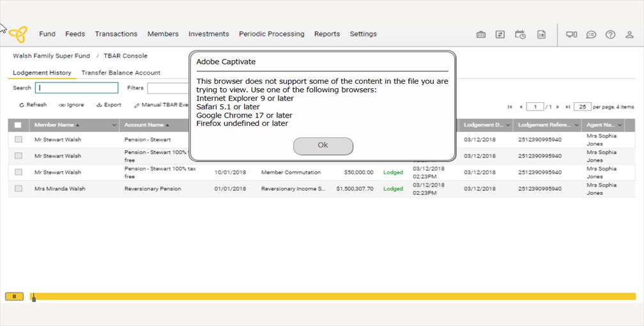
Task: Click Ok in Adobe Captivate dialog
Action: (323, 146)
